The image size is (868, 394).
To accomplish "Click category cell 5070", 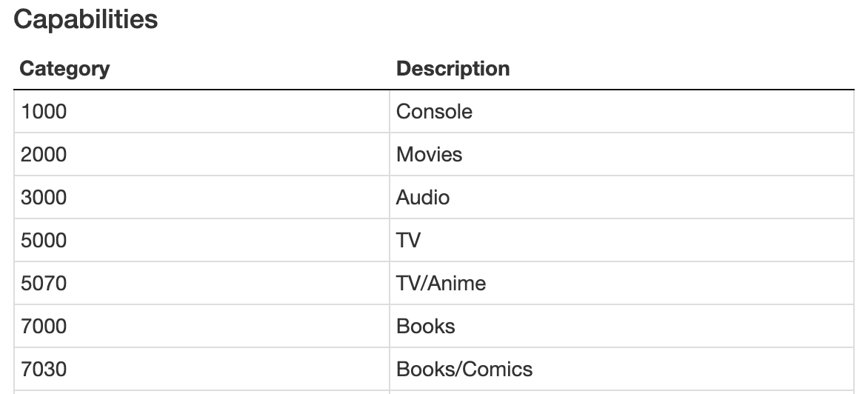I will click(201, 284).
